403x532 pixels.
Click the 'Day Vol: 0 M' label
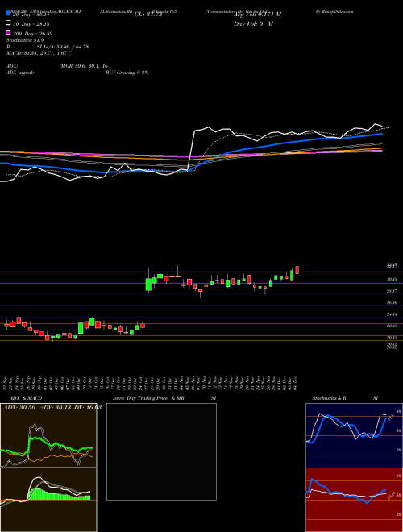click(254, 24)
